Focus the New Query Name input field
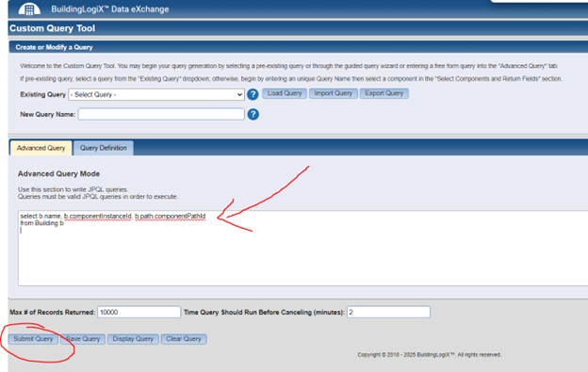Screen dimensions: 588x372 (x=161, y=114)
